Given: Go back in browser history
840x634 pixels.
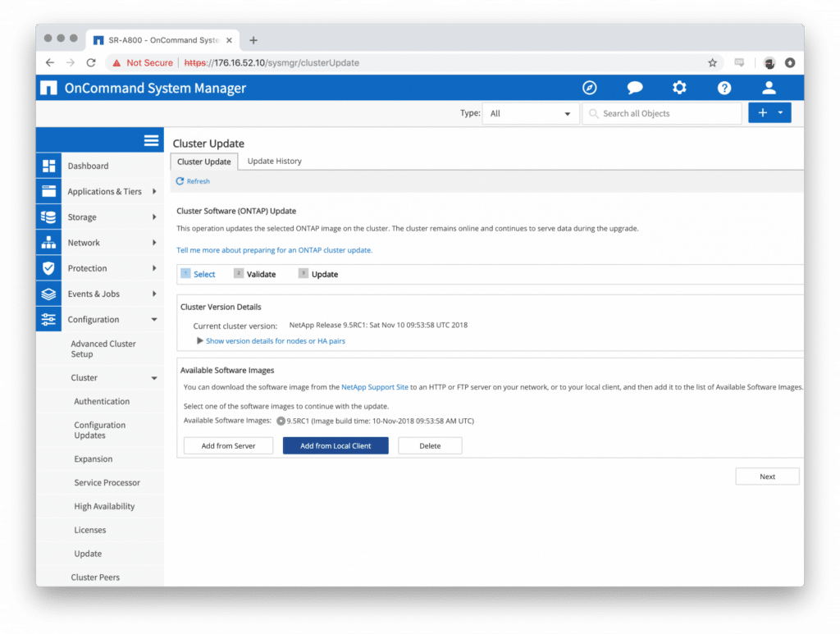Looking at the screenshot, I should tap(50, 62).
